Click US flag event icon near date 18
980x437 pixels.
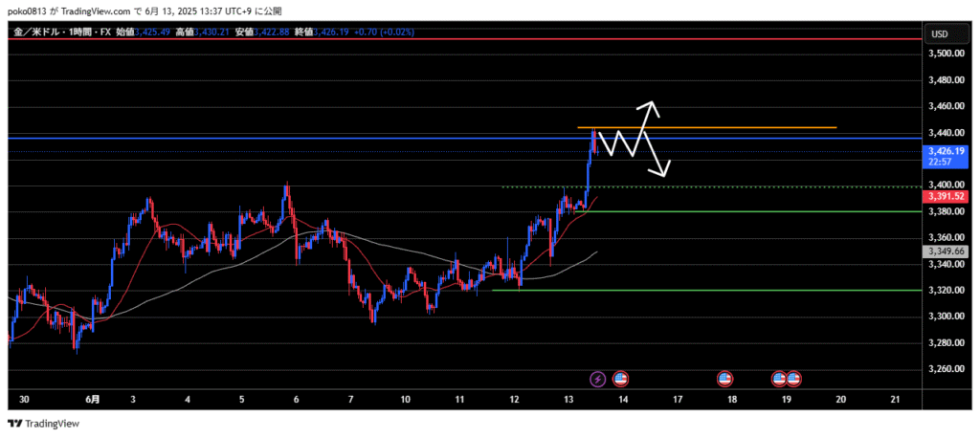[x=724, y=380]
